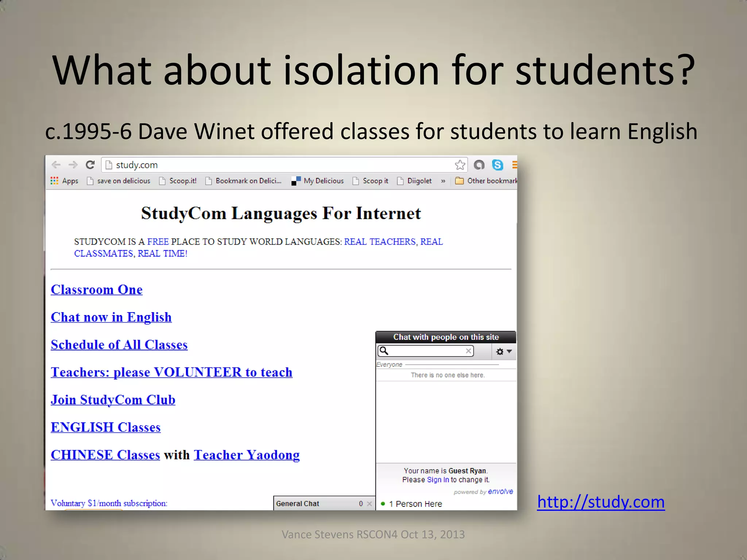Screen dimensions: 747x560
Task: Open the Join StudyCom Club link
Action: tap(113, 400)
